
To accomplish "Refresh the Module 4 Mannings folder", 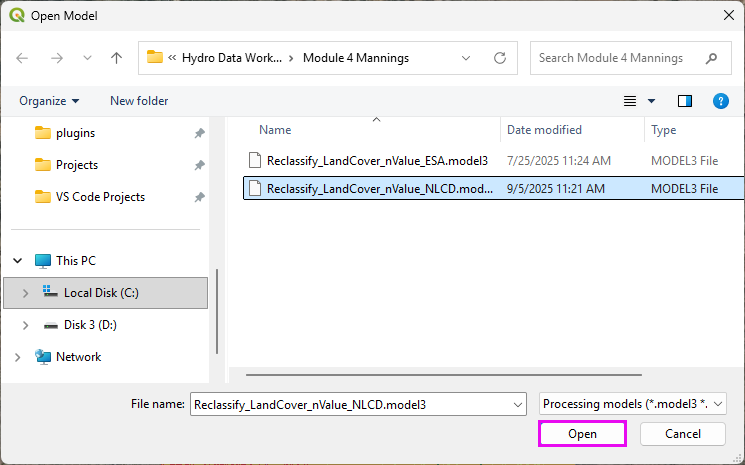I will (500, 58).
